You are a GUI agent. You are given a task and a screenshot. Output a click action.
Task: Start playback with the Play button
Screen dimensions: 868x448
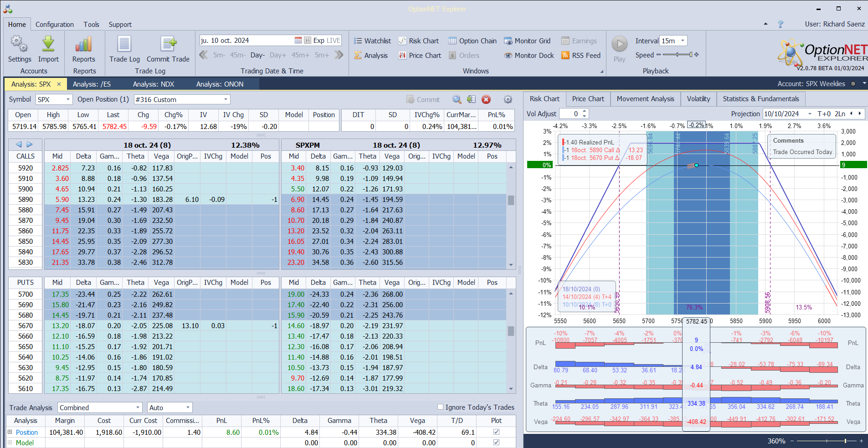pos(619,49)
